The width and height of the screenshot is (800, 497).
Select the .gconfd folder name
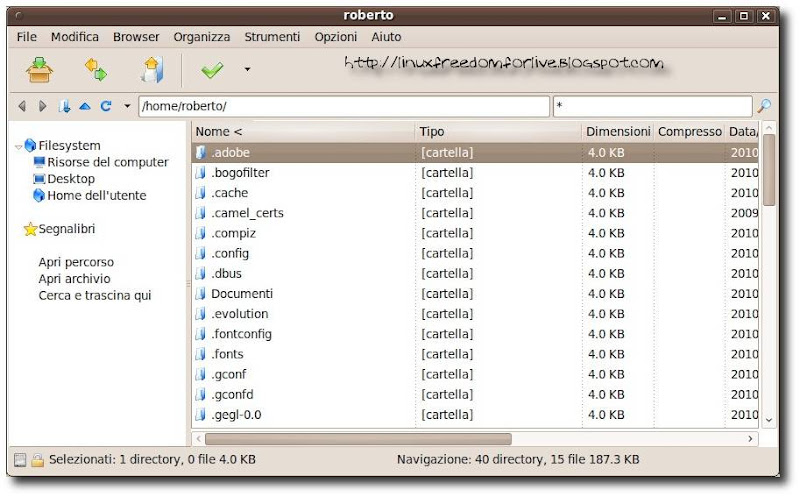pyautogui.click(x=232, y=394)
